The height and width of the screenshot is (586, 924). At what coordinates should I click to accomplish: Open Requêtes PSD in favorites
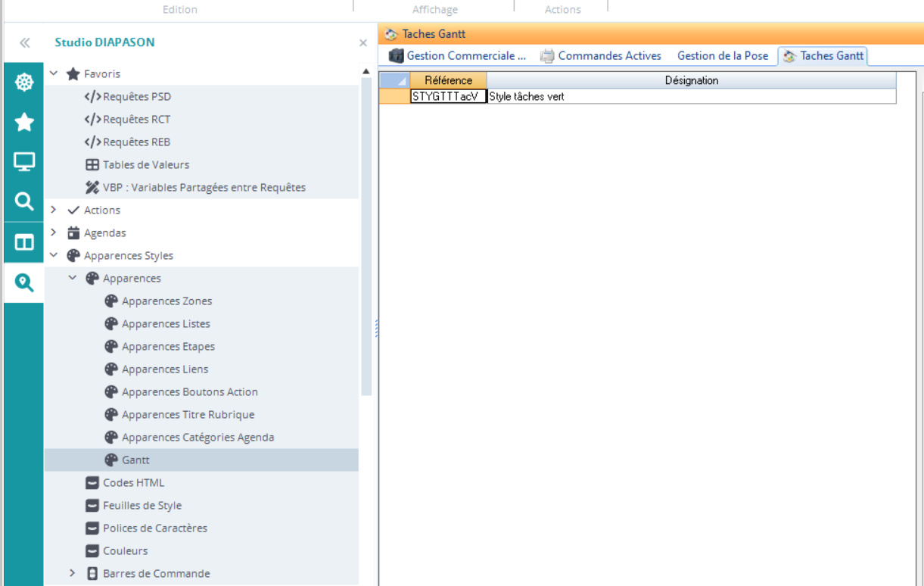[136, 96]
